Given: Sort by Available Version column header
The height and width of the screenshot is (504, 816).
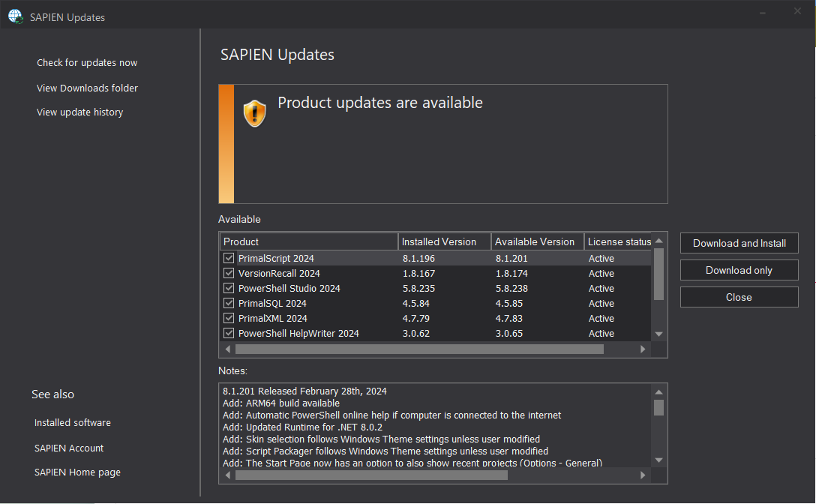Looking at the screenshot, I should pos(538,241).
